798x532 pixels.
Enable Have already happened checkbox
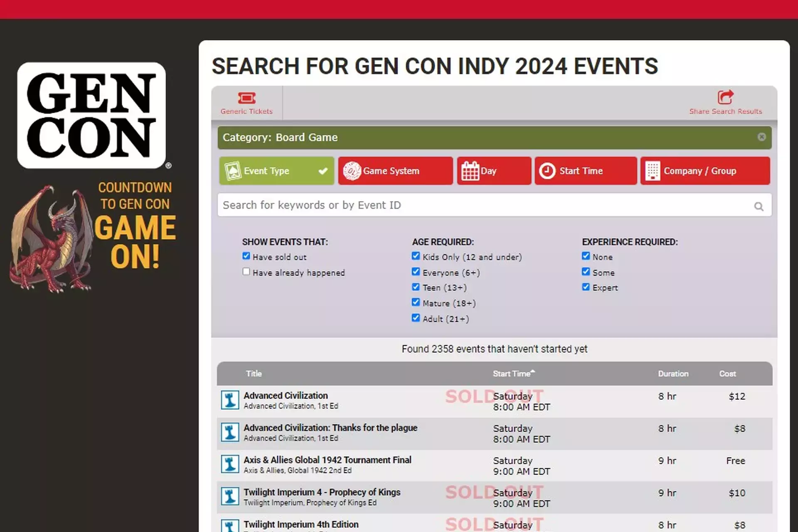tap(246, 272)
